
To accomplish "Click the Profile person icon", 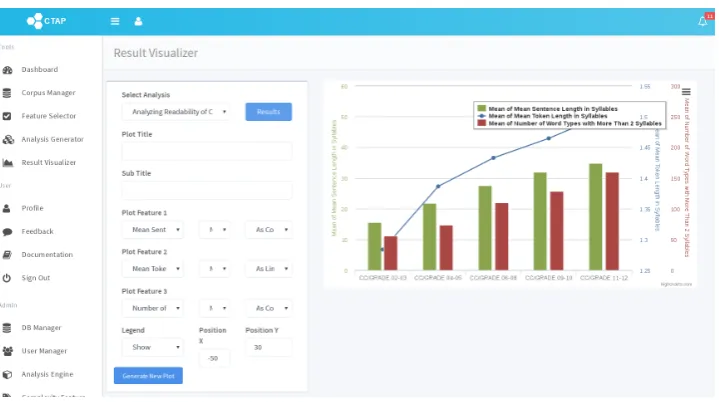I will [6, 209].
